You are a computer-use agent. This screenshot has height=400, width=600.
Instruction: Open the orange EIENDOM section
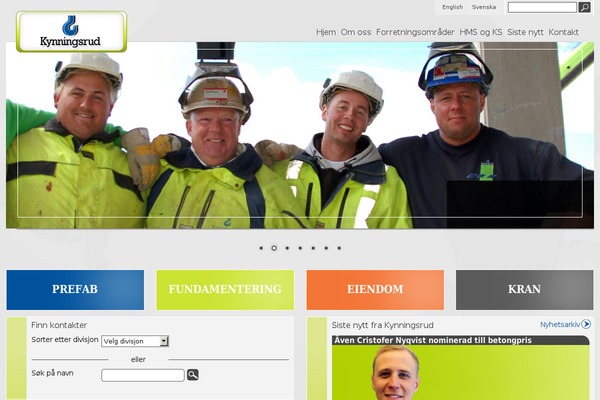tap(375, 290)
